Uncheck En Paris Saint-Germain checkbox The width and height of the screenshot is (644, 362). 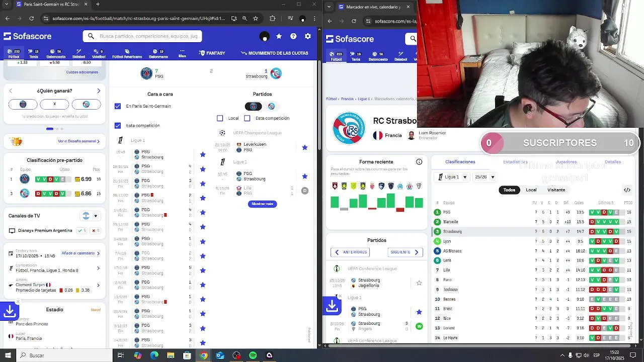coord(118,106)
